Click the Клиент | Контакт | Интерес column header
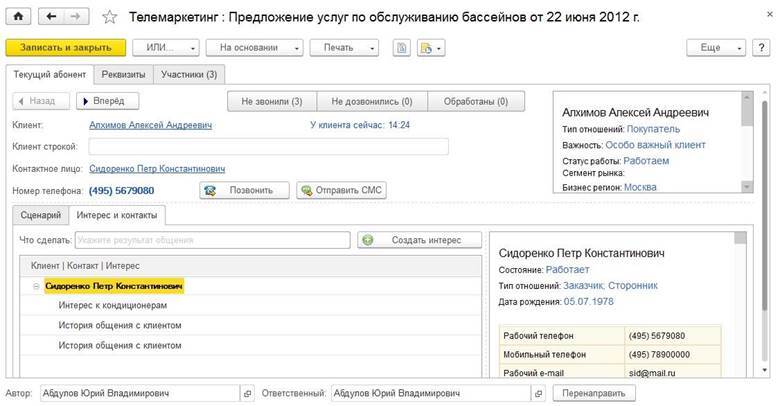Image resolution: width=780 pixels, height=406 pixels. [x=251, y=266]
